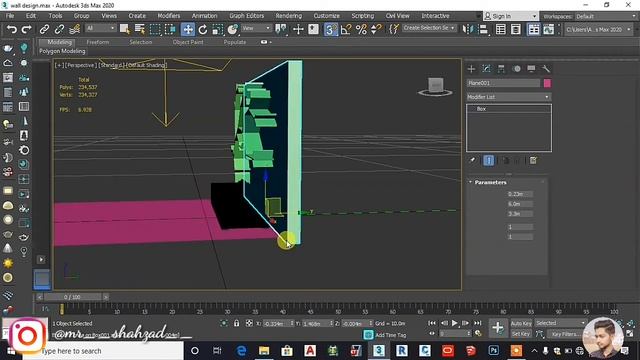Screen dimensions: 640x360
Task: Toggle the Toggle Ribbon toolbar button
Action: pyautogui.click(x=533, y=29)
